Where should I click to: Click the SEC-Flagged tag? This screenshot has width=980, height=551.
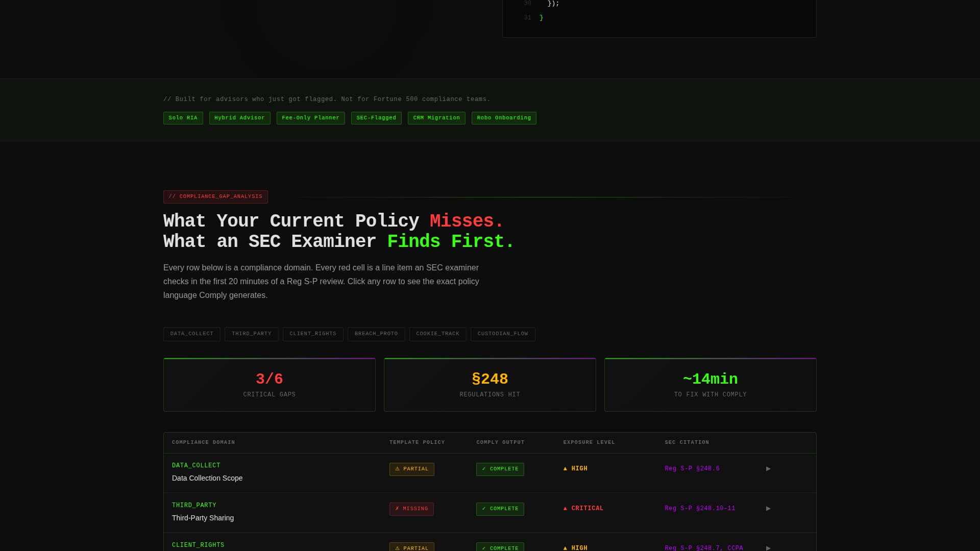[376, 118]
